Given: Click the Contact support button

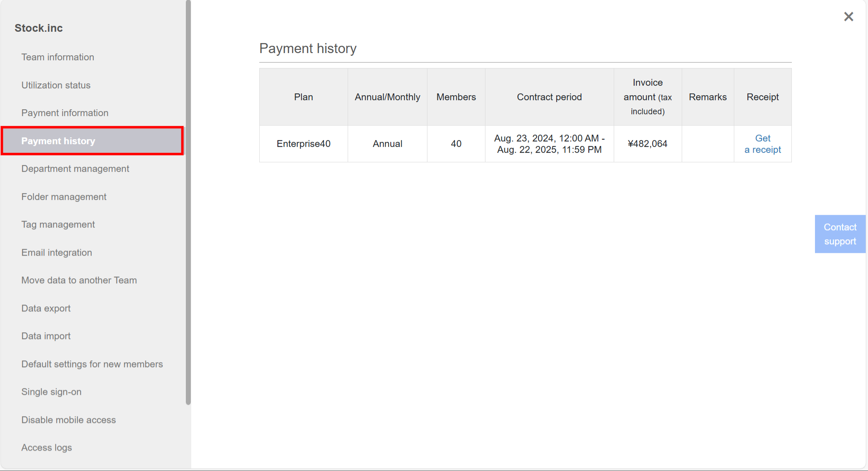Looking at the screenshot, I should click(x=840, y=234).
